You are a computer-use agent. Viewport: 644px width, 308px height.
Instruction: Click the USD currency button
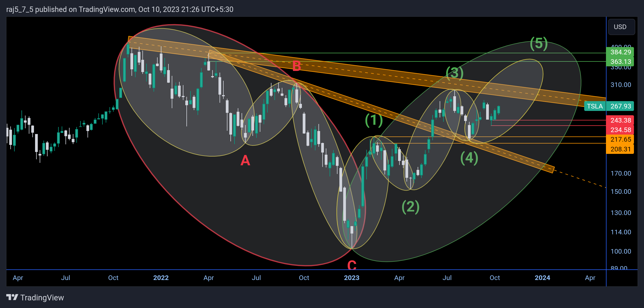[x=621, y=27]
